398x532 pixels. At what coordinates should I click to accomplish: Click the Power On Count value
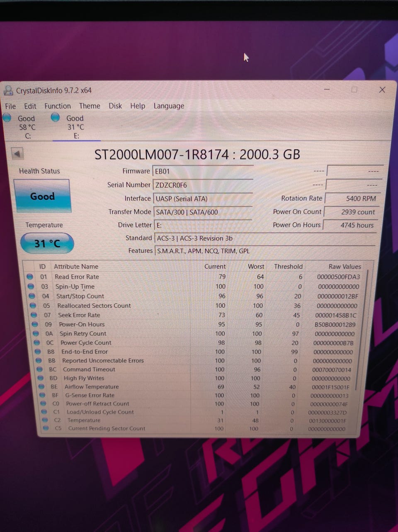(x=352, y=212)
